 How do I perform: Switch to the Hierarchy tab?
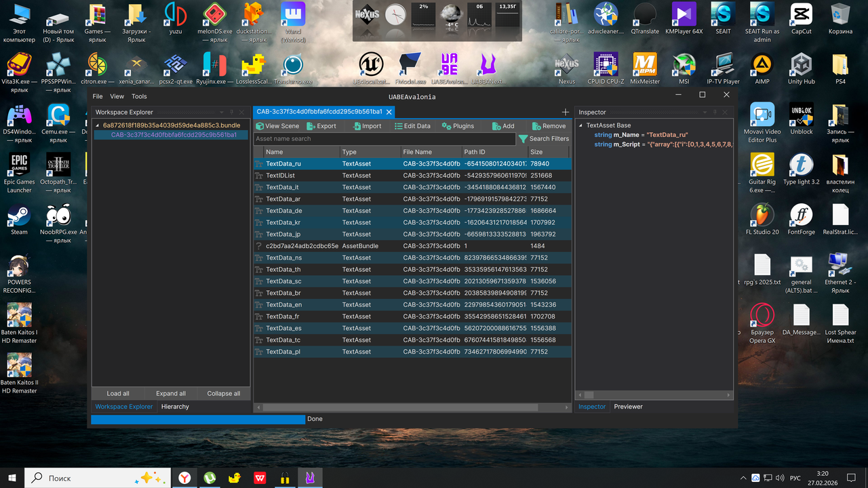tap(175, 407)
